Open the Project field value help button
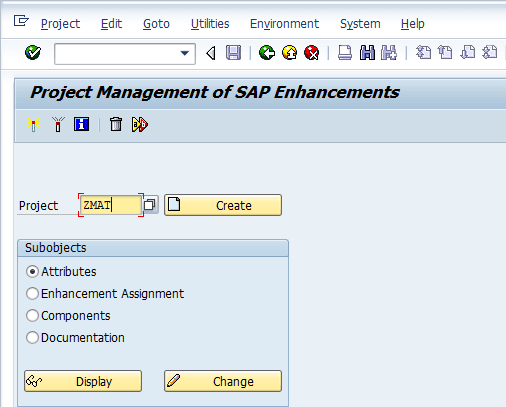Image resolution: width=506 pixels, height=407 pixels. coord(150,205)
